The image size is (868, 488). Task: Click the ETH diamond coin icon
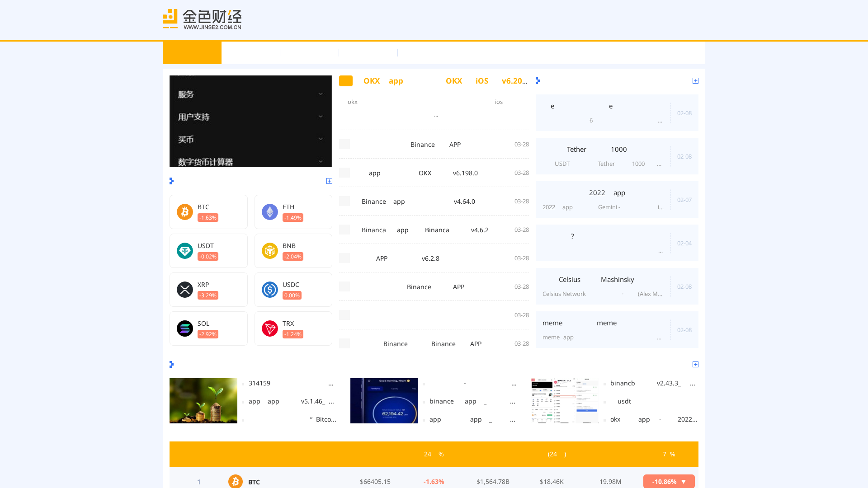[x=270, y=212]
